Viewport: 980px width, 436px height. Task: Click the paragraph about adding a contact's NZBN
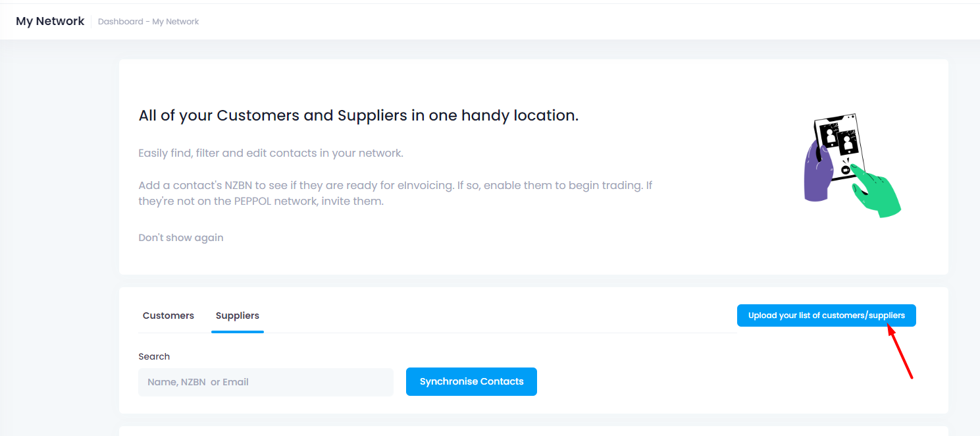[395, 193]
